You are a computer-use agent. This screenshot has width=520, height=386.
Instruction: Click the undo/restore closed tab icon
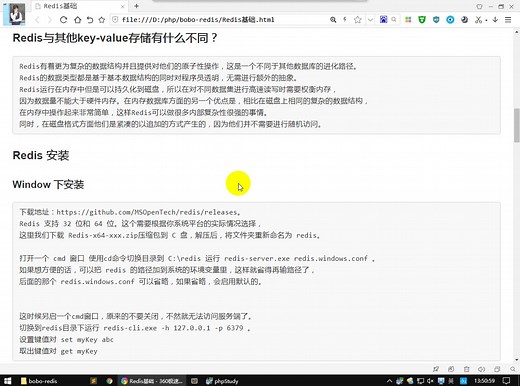click(90, 20)
